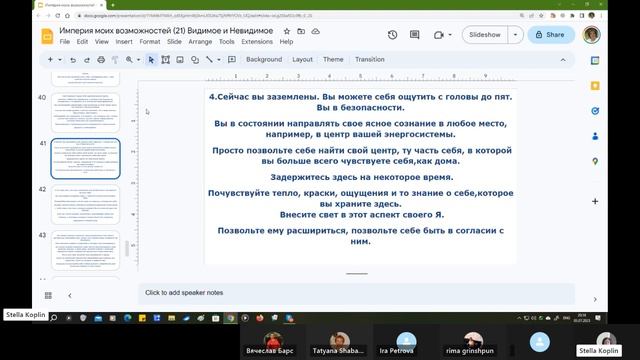
Task: Click the Add comment toolbar icon
Action: coord(232,60)
